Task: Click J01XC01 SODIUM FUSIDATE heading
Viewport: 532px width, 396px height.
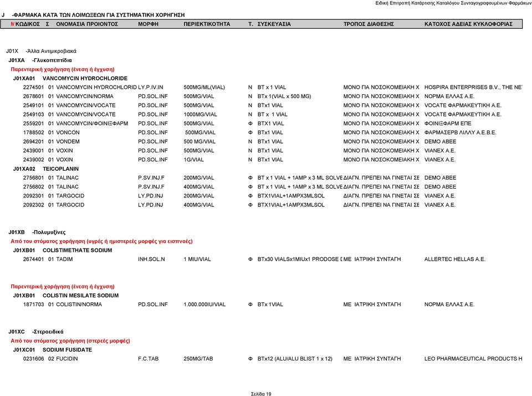Action: [53, 350]
